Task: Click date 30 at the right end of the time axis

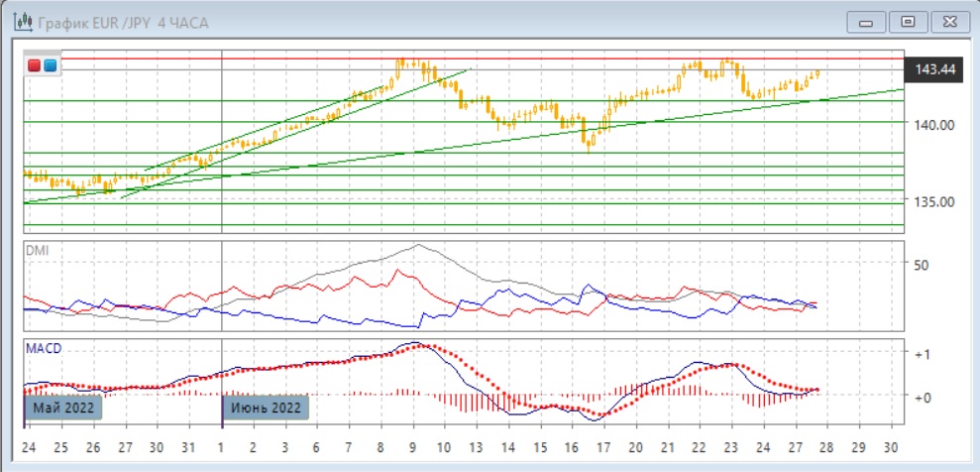Action: pyautogui.click(x=894, y=447)
